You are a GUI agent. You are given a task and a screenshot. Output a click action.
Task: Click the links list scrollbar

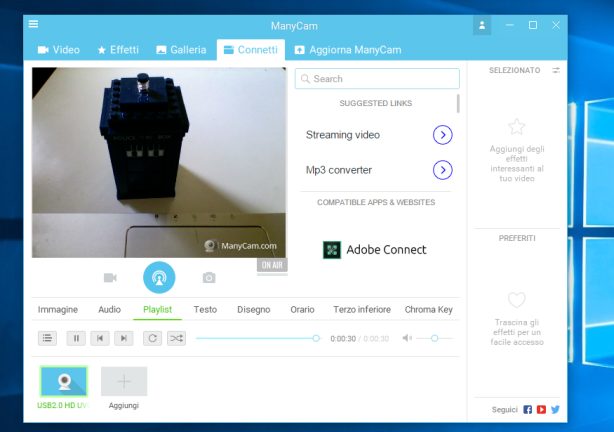click(458, 103)
